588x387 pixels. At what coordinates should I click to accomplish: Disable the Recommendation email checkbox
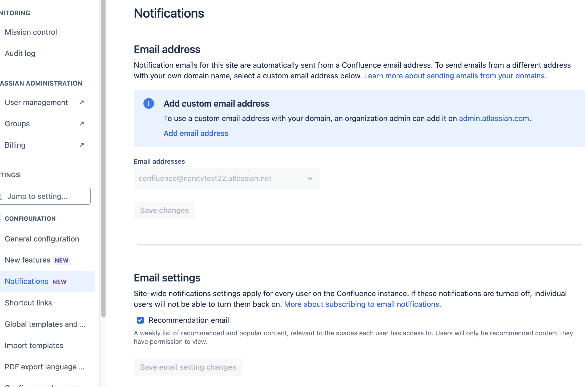[x=140, y=320]
